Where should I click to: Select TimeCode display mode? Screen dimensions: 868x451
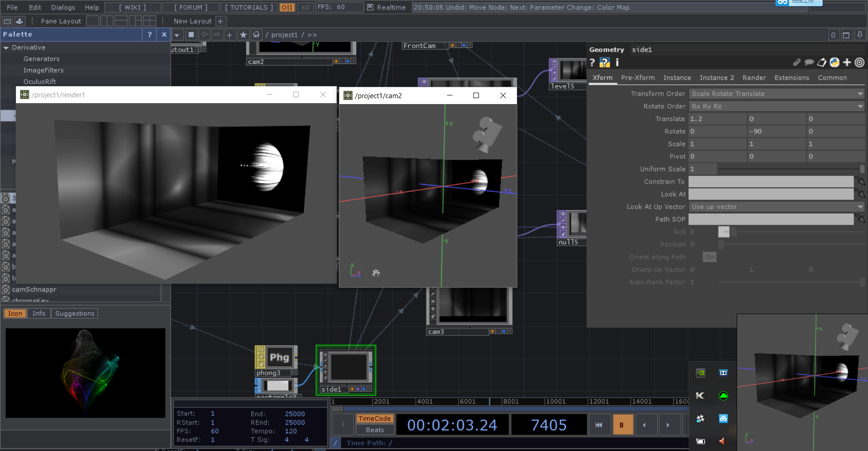point(374,419)
